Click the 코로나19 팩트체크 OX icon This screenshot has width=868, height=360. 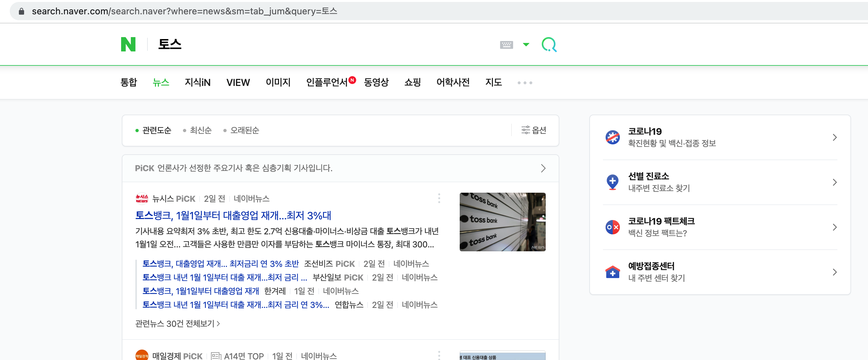tap(612, 227)
